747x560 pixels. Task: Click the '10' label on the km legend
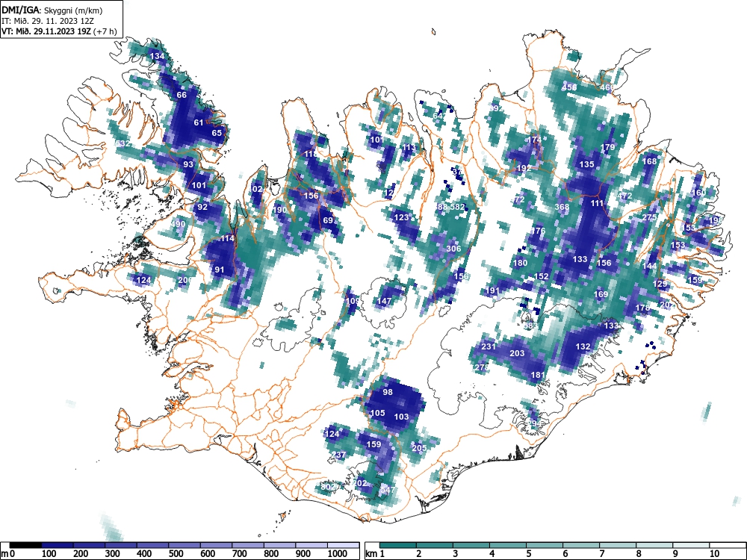click(713, 554)
